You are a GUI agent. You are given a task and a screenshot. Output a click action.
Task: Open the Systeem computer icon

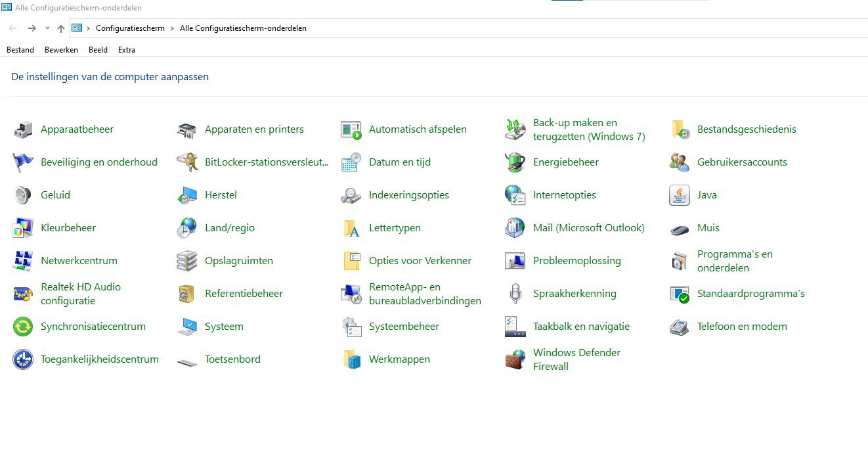pyautogui.click(x=187, y=327)
